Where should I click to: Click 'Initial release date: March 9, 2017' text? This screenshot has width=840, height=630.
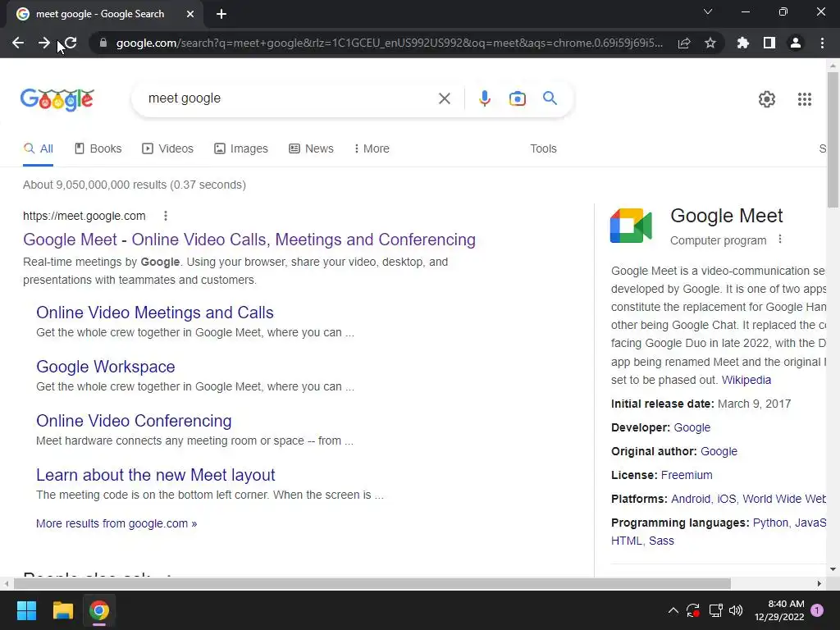(701, 404)
